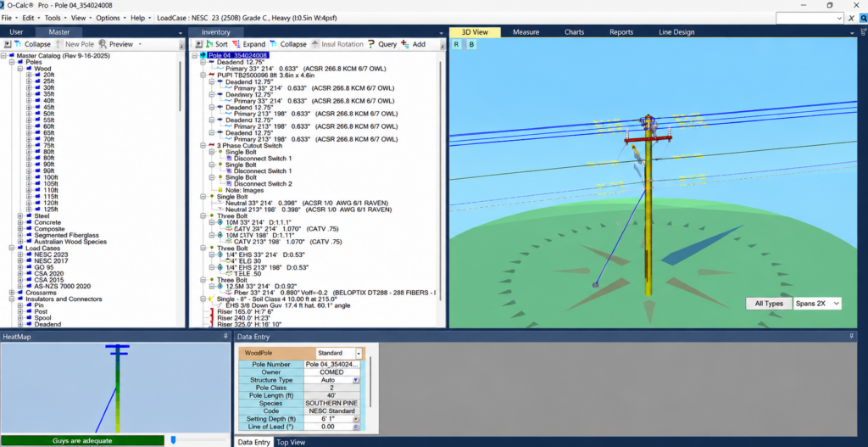Click the Line of Lead field button
The height and width of the screenshot is (447, 868).
coord(356,427)
